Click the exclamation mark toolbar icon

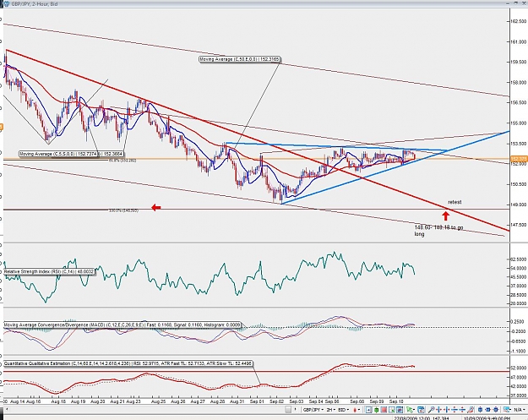(296, 410)
